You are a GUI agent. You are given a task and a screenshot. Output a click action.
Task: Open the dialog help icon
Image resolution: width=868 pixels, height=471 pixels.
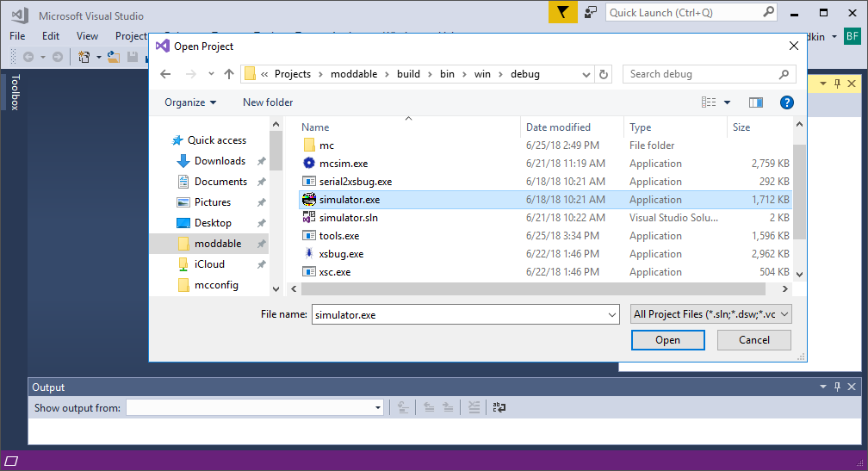787,102
